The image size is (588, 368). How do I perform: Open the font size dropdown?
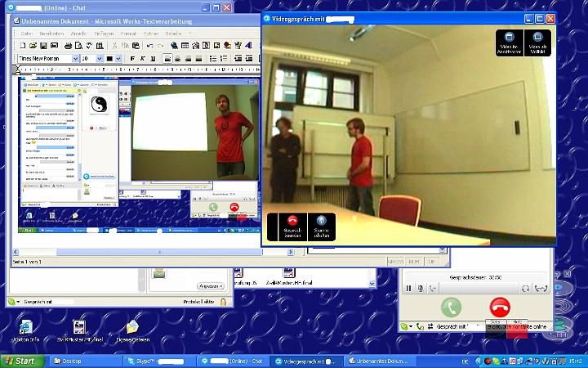(x=100, y=59)
